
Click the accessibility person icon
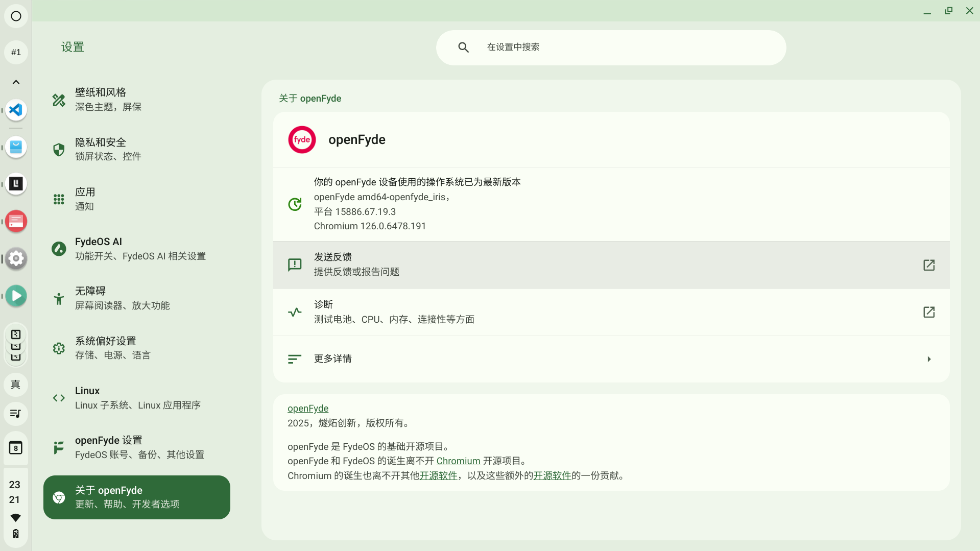(x=59, y=299)
